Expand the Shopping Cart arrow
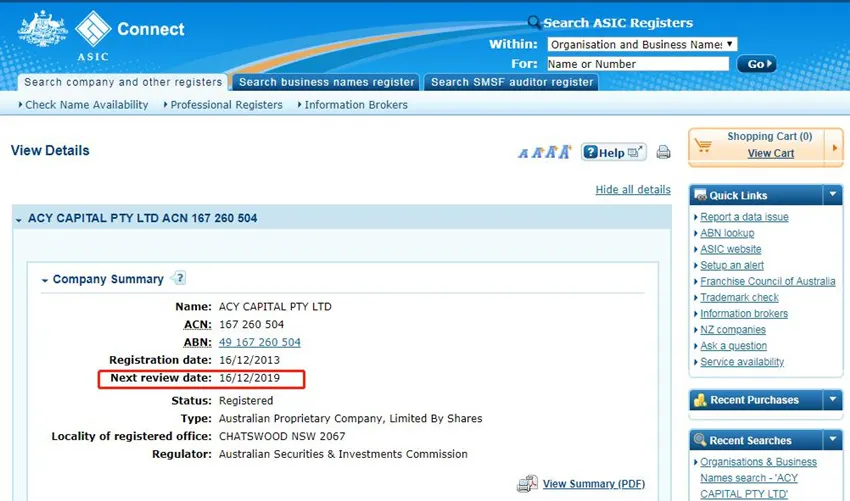This screenshot has width=850, height=501. pyautogui.click(x=834, y=147)
